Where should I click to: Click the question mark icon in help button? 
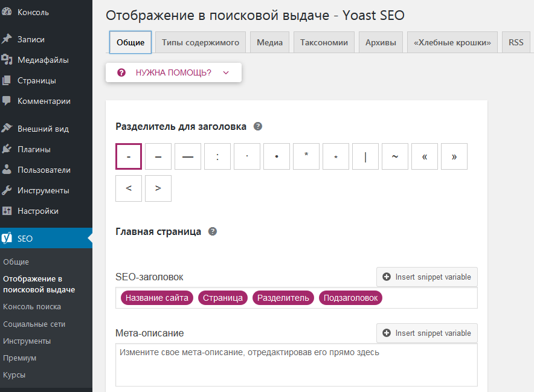(121, 72)
